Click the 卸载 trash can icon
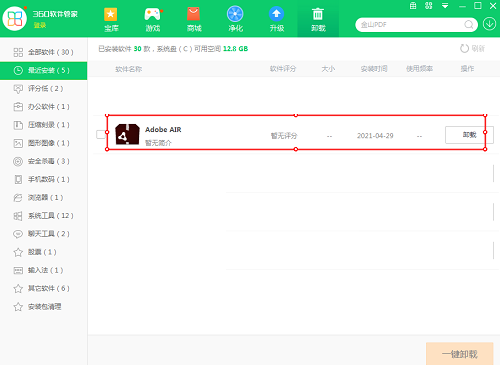Image resolution: width=500 pixels, height=365 pixels. click(x=318, y=14)
